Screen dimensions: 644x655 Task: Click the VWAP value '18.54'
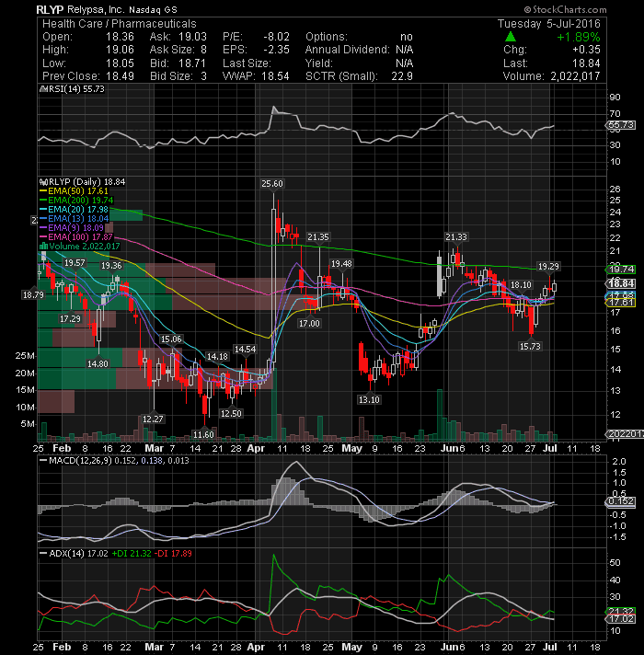[x=275, y=76]
